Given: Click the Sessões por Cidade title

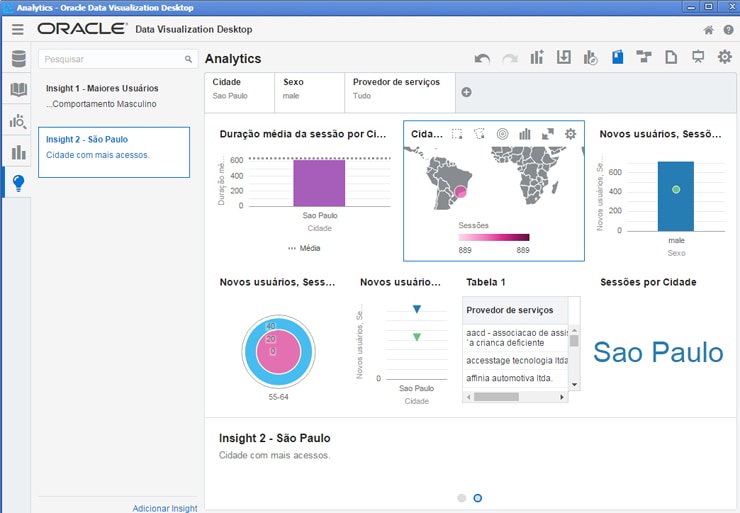Looking at the screenshot, I should pyautogui.click(x=648, y=282).
